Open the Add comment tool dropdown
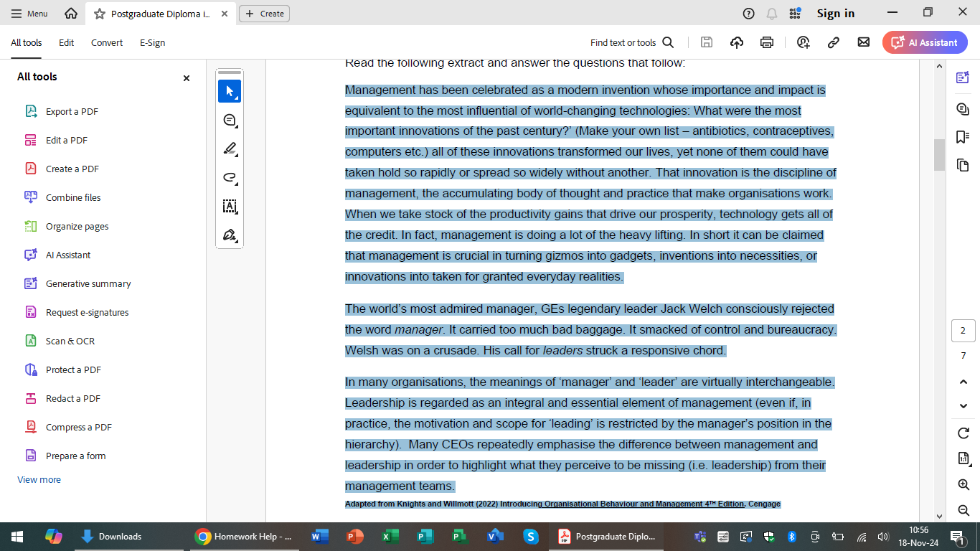Image resolution: width=980 pixels, height=551 pixels. [x=230, y=121]
